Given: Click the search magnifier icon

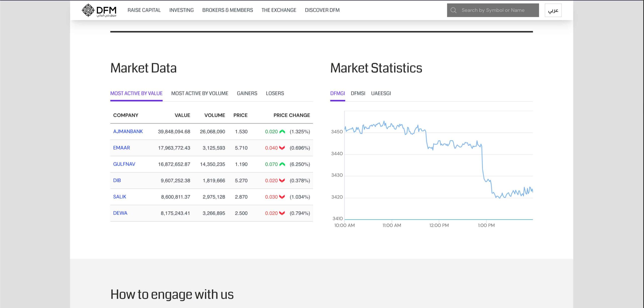Looking at the screenshot, I should [x=453, y=10].
